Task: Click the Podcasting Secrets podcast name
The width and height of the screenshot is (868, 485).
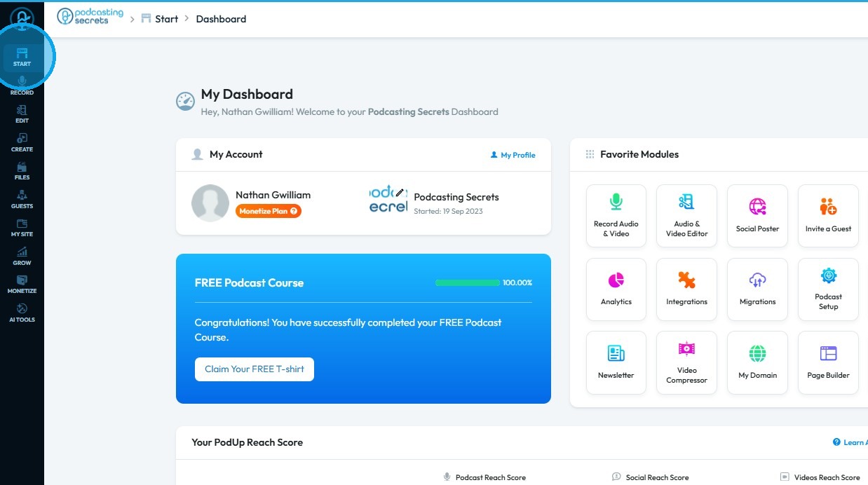Action: click(456, 197)
